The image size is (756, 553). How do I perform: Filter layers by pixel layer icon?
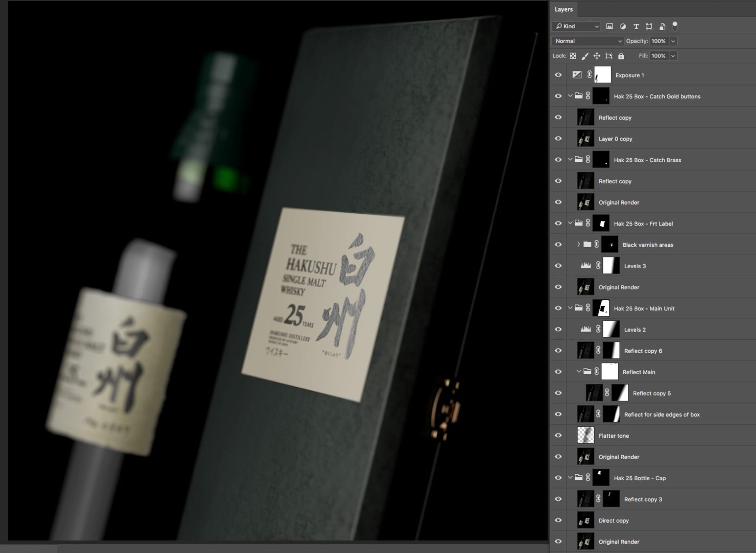pos(610,26)
